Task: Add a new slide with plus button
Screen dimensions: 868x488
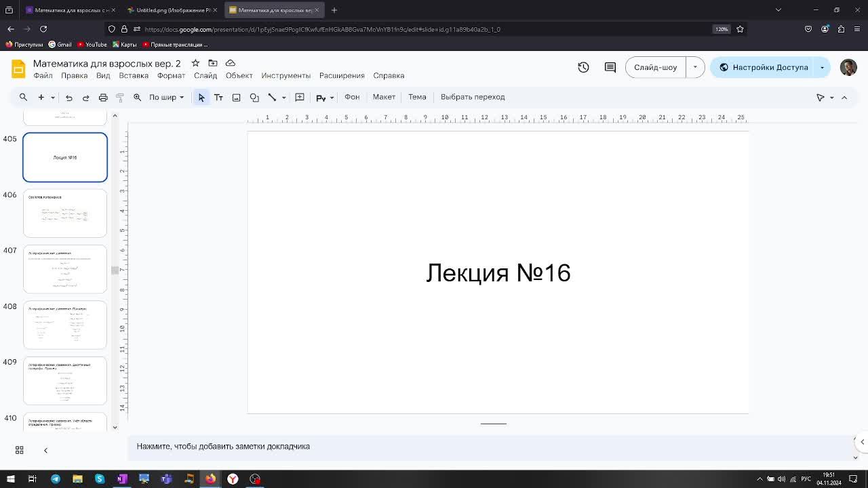Action: tap(41, 97)
